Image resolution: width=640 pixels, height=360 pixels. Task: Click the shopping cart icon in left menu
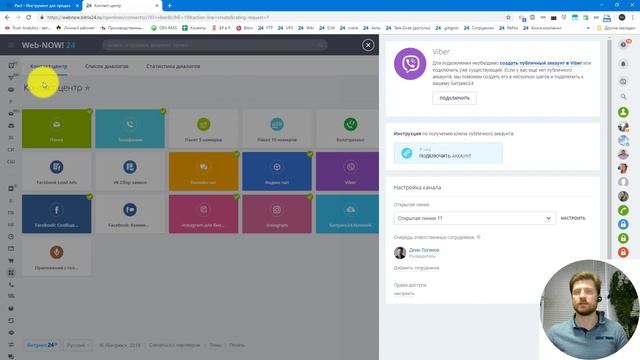[11, 260]
